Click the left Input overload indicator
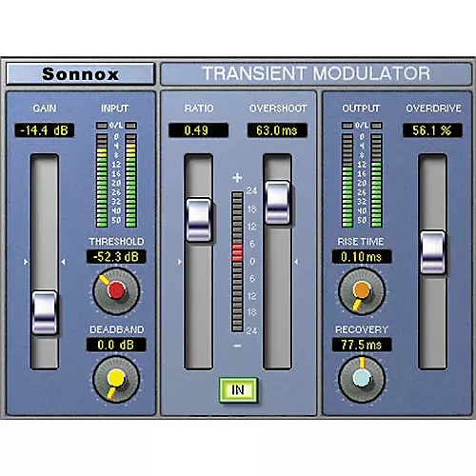Image resolution: width=476 pixels, height=476 pixels. [x=102, y=126]
